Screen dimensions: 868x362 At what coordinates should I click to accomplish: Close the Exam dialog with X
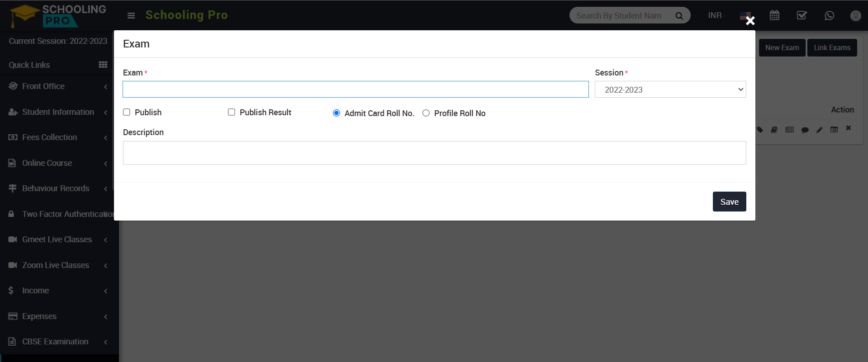pyautogui.click(x=750, y=21)
